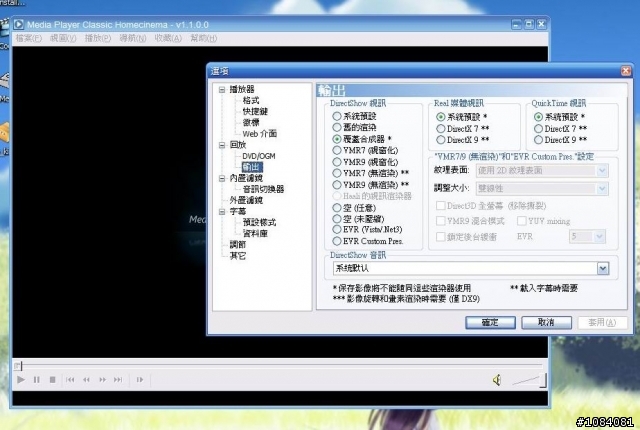Select 外置濾鏡 in the options tree
640x430 pixels.
246,200
